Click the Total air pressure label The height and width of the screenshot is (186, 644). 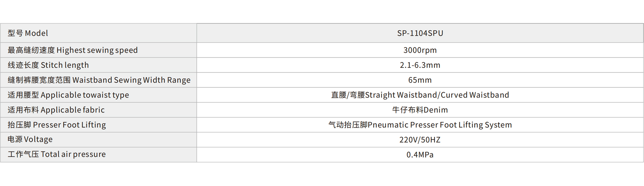tap(57, 154)
